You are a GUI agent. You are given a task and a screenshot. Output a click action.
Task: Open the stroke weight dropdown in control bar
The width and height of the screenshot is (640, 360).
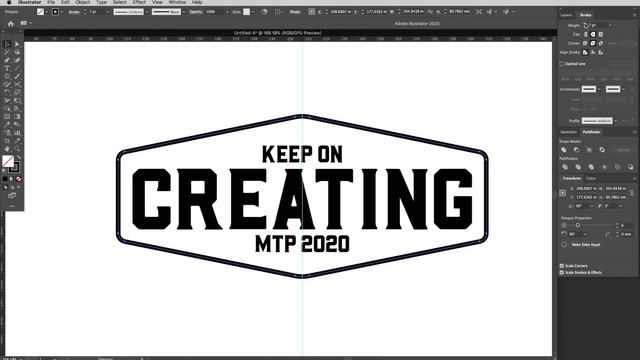pyautogui.click(x=107, y=12)
